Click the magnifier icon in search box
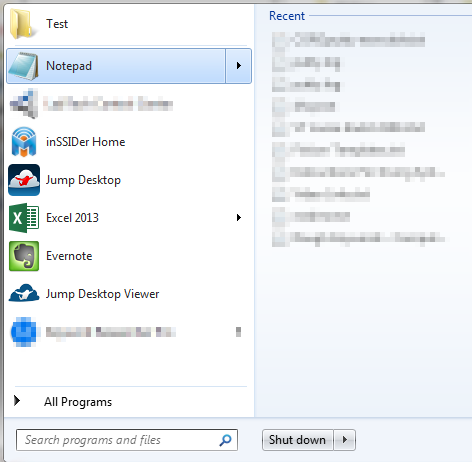Image resolution: width=472 pixels, height=462 pixels. (x=226, y=440)
